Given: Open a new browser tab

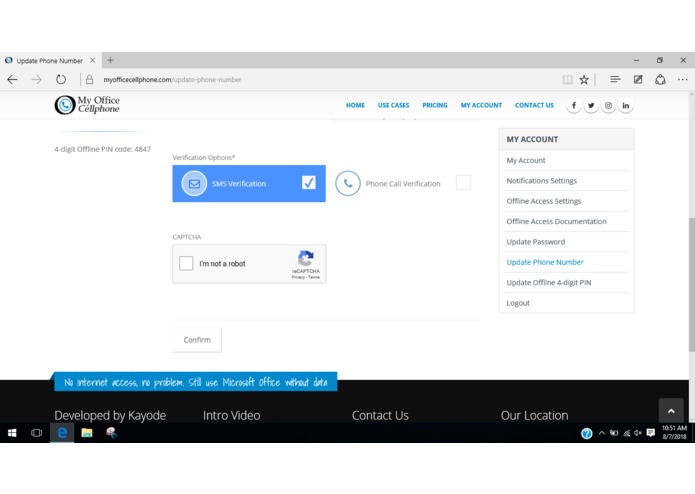Looking at the screenshot, I should point(110,60).
